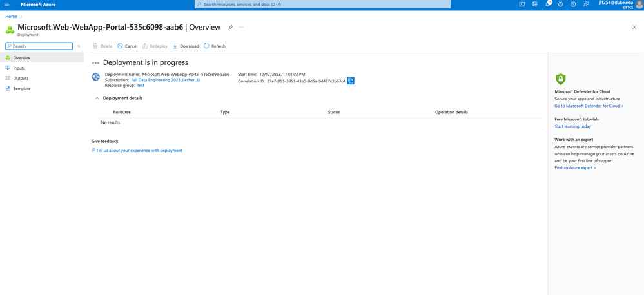Sort by the Resource column header
Screen dimensions: 644x295
[x=122, y=113]
